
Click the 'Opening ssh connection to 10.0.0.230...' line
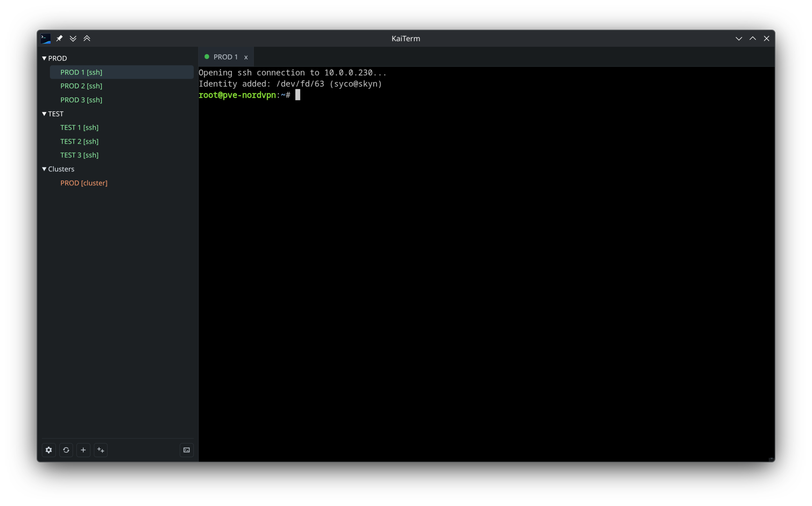pos(292,73)
